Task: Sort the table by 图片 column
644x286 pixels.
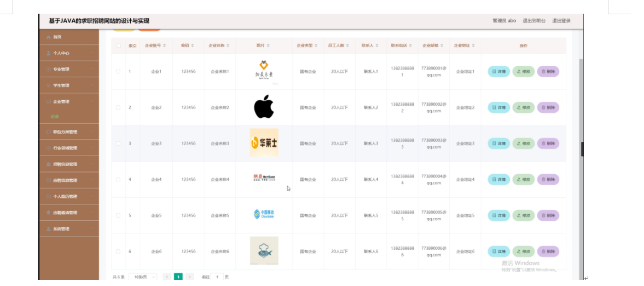Action: pos(268,45)
